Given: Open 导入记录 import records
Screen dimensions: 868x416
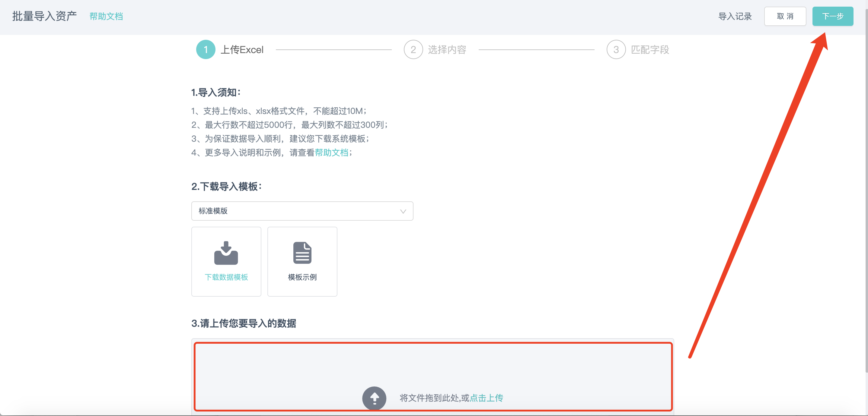Looking at the screenshot, I should point(735,16).
